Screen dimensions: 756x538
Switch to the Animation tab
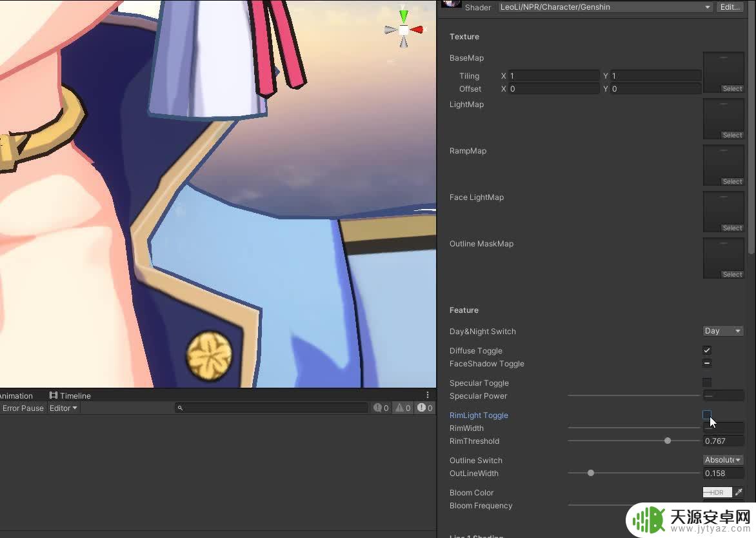pos(16,395)
